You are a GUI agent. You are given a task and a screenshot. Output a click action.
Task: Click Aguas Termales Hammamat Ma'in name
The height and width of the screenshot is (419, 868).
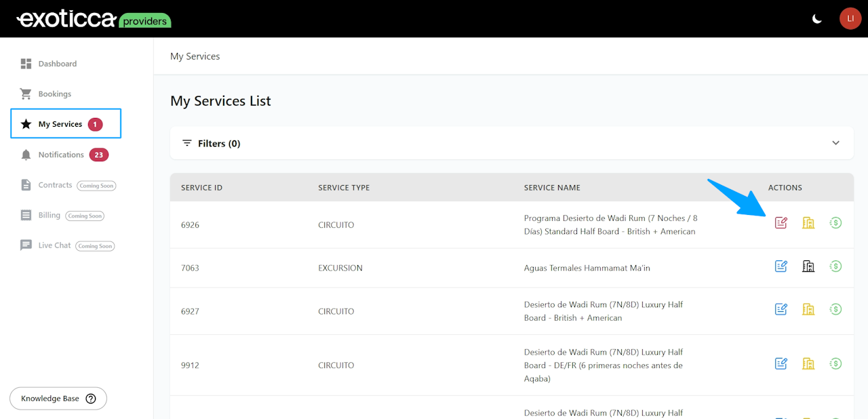587,268
